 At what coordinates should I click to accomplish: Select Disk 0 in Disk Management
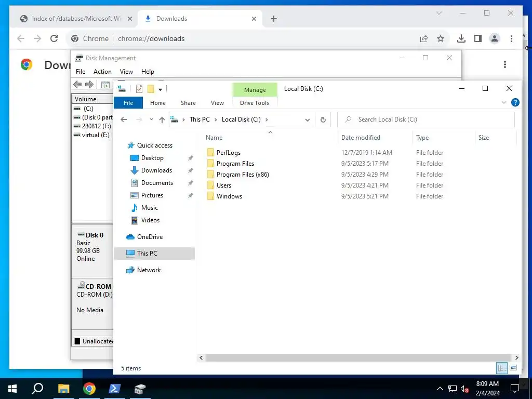tap(92, 250)
